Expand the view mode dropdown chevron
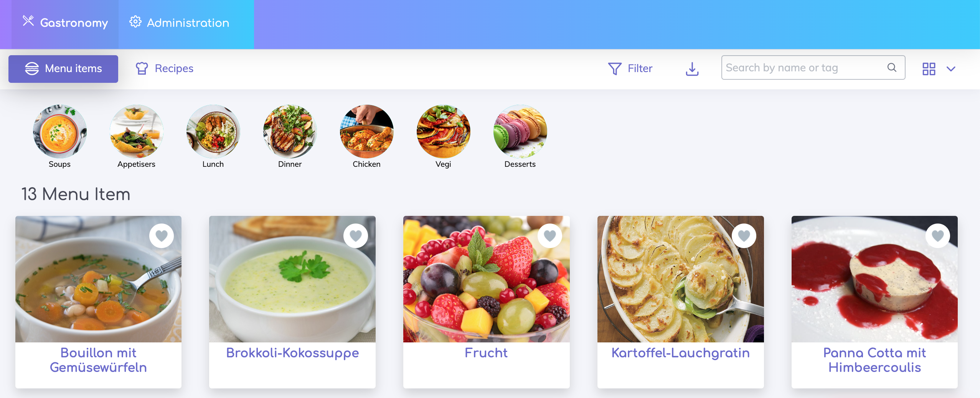 [951, 69]
